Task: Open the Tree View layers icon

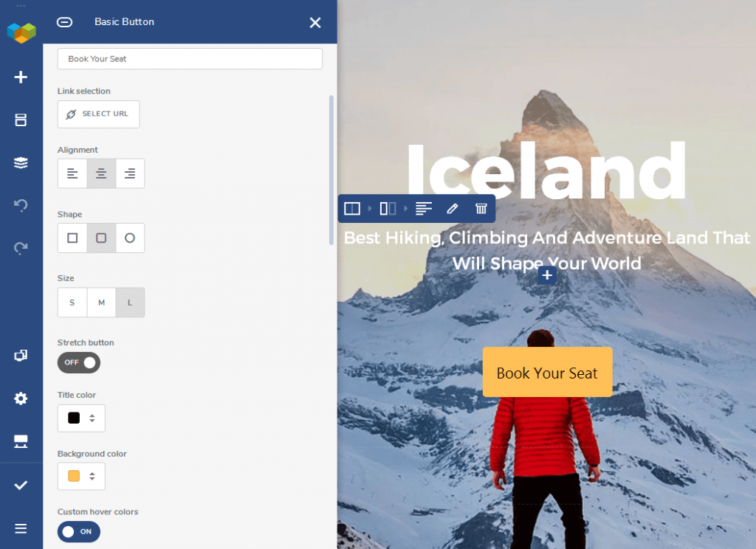Action: (x=21, y=163)
